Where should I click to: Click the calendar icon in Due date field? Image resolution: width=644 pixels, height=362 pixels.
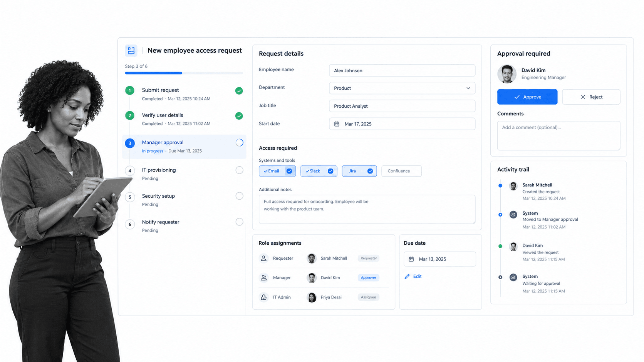[411, 259]
